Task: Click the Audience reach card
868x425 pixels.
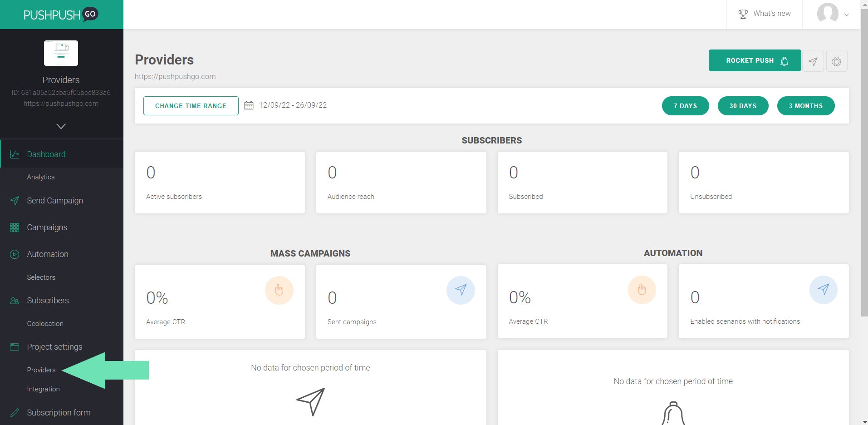Action: tap(401, 183)
